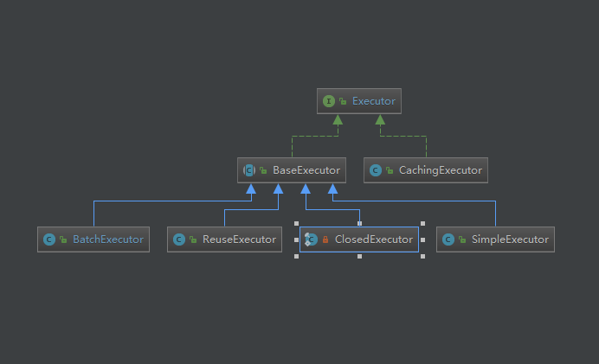Viewport: 599px width, 364px height.
Task: Select the SimpleExecutor node label
Action: tap(510, 240)
